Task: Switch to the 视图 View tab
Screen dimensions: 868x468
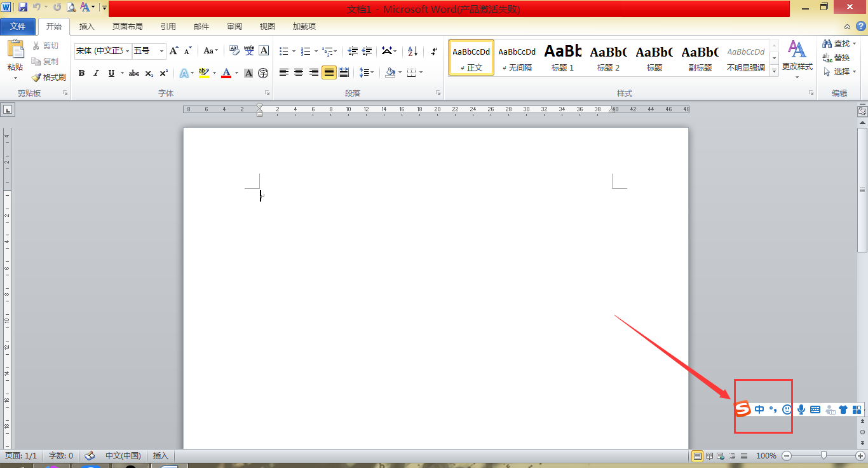Action: pyautogui.click(x=268, y=26)
